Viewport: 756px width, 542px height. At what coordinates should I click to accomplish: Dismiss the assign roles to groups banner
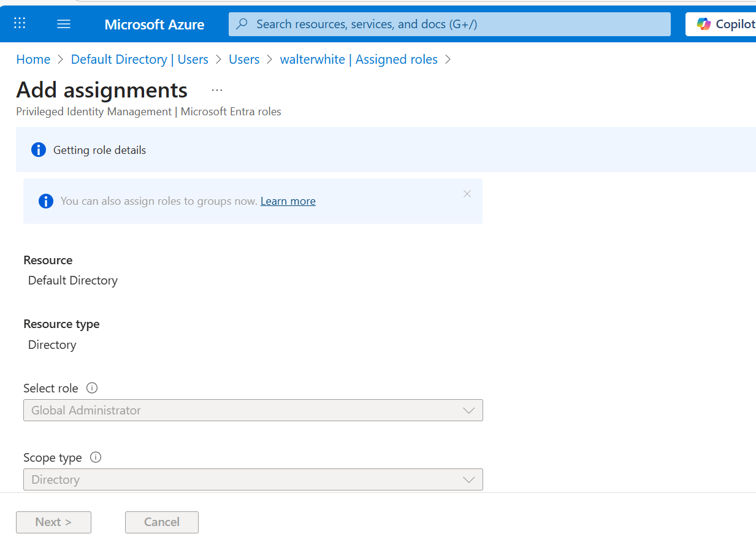click(467, 194)
